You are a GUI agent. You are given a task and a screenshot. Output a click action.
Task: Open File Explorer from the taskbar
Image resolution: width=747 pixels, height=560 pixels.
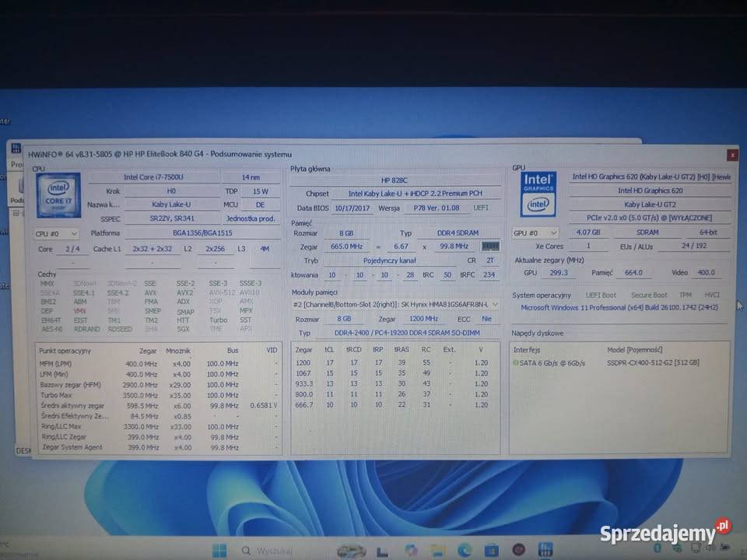pyautogui.click(x=438, y=551)
